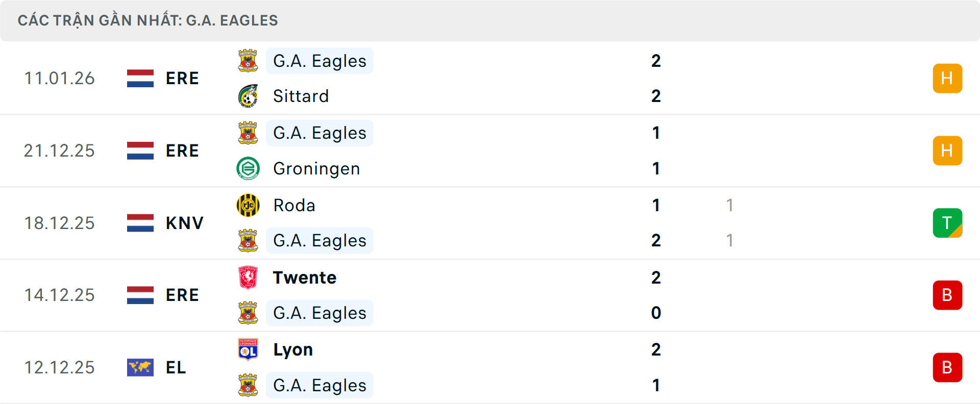Click the red B badge beside the Lyon match
Screen dimensions: 980x404
[947, 368]
